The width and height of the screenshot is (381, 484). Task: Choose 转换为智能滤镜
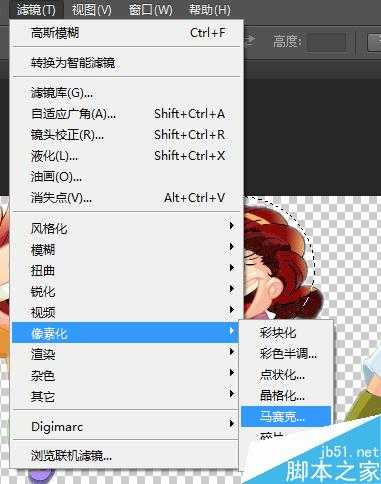click(x=126, y=63)
